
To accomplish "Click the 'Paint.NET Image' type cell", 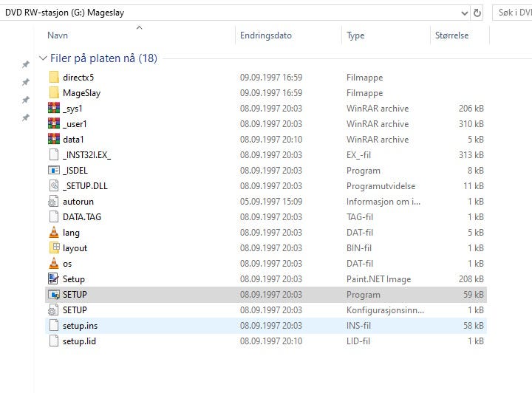I will pyautogui.click(x=378, y=279).
